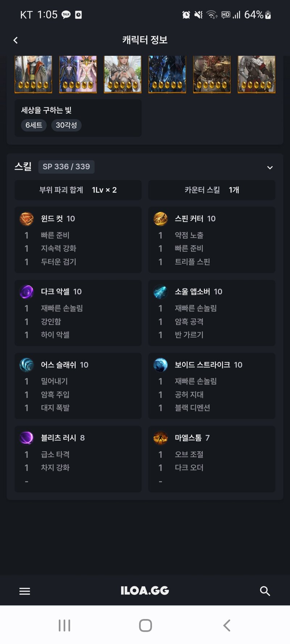Image resolution: width=290 pixels, height=644 pixels.
Task: Tap the 보이드 스트라이크 skill icon
Action: (x=161, y=365)
